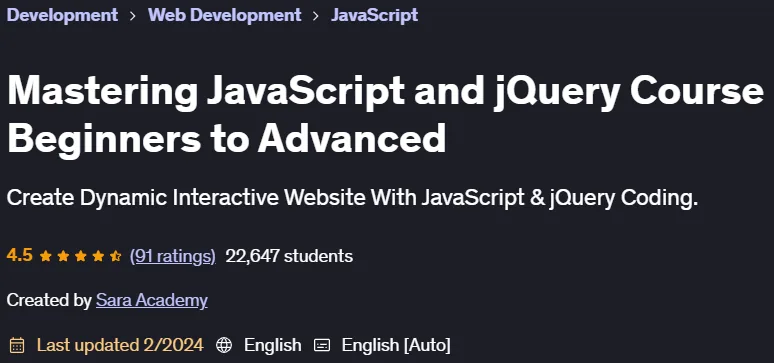Image resolution: width=774 pixels, height=363 pixels.
Task: Click the Last updated 2/2024 text
Action: [120, 345]
